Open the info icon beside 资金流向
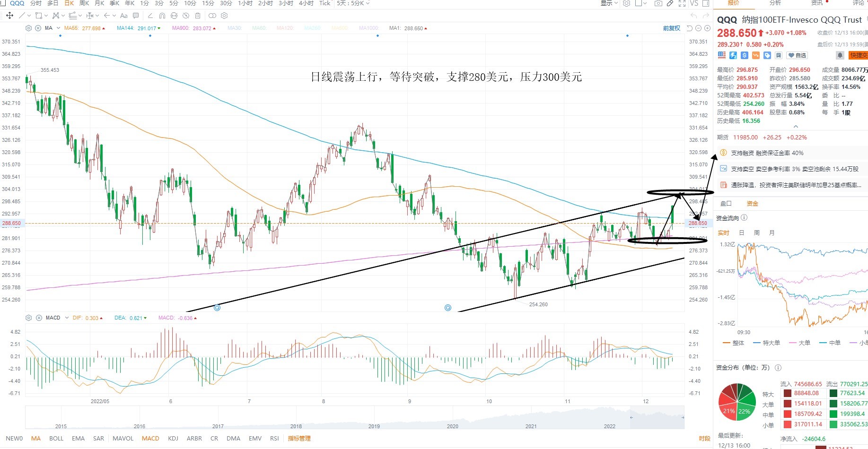The height and width of the screenshot is (449, 868). point(744,218)
